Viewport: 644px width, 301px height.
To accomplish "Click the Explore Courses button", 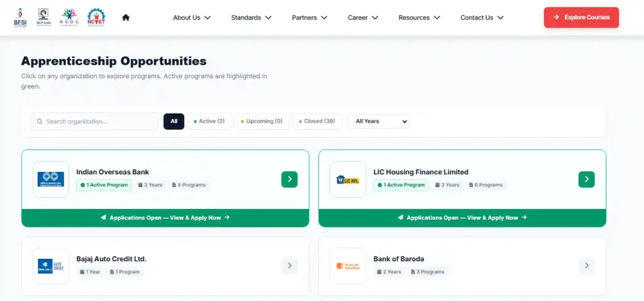I will coord(581,17).
